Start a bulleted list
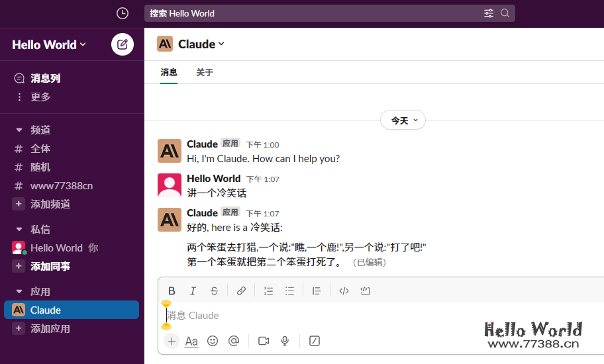 tap(289, 291)
